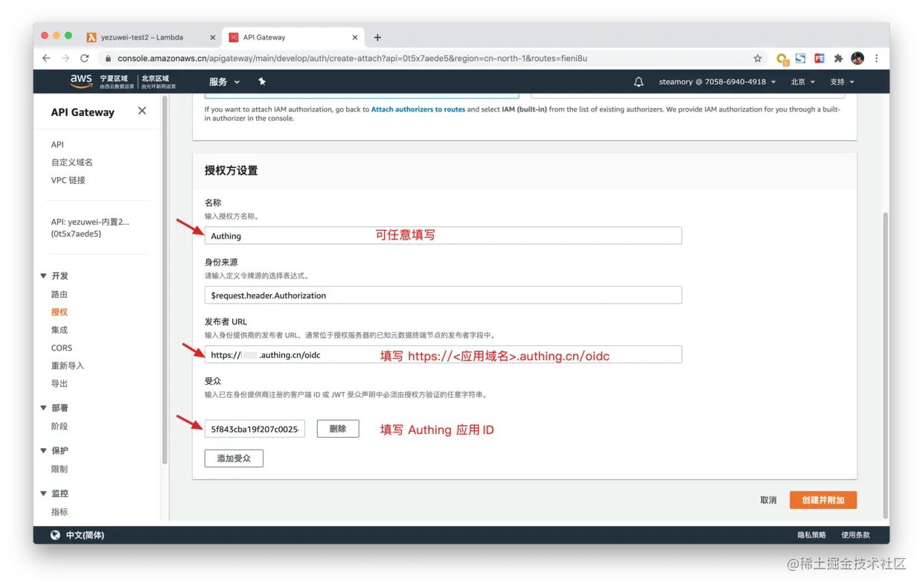Change language via 中文(简体) in footer
This screenshot has height=588, width=923.
point(85,535)
